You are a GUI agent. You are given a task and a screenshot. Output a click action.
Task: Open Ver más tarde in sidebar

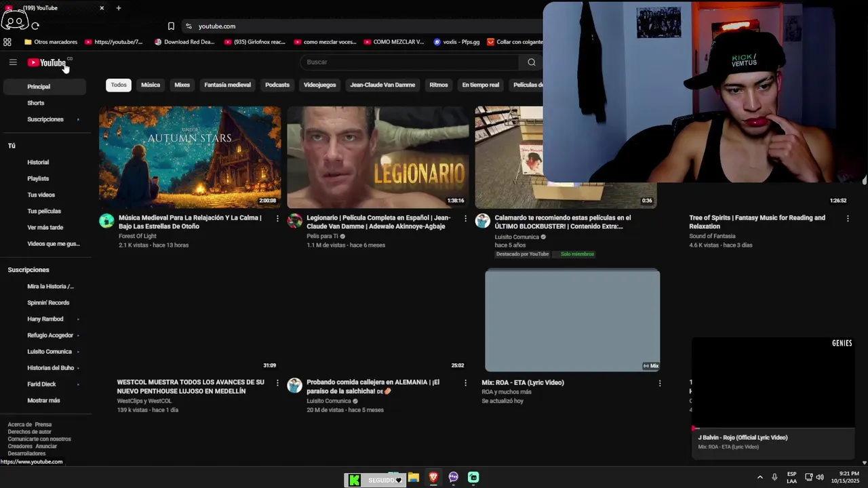tap(45, 228)
